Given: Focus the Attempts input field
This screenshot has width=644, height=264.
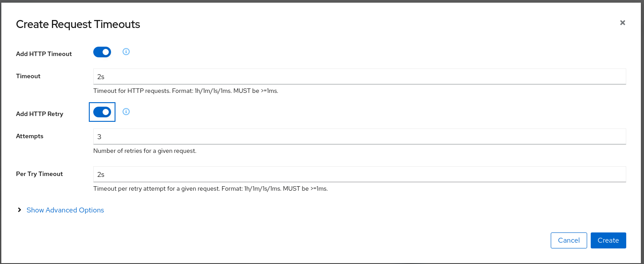Looking at the screenshot, I should click(360, 136).
